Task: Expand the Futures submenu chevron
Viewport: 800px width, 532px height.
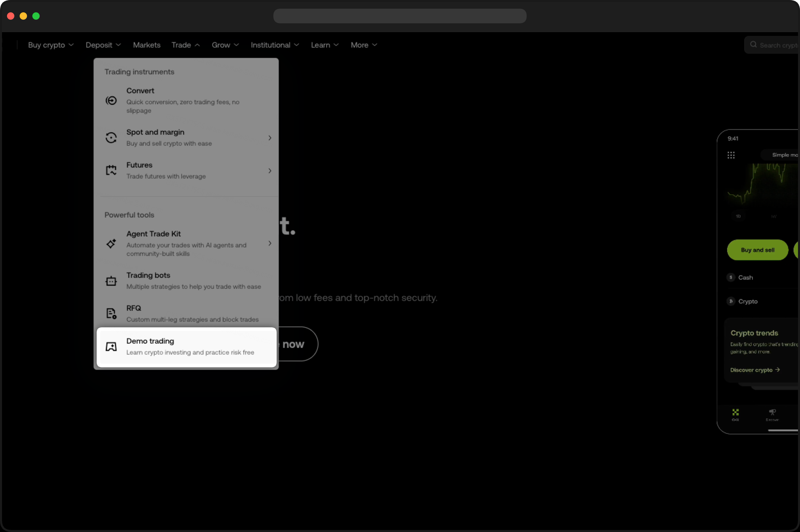Action: click(x=269, y=171)
